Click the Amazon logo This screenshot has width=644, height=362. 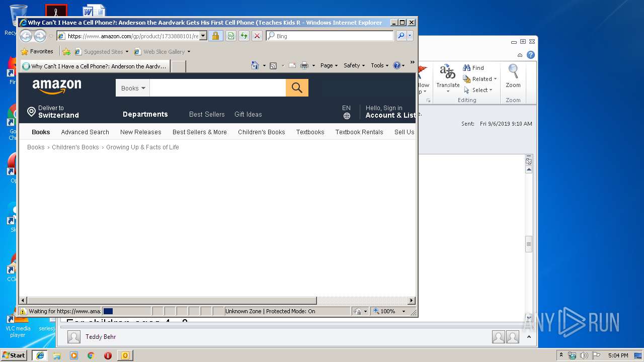point(57,86)
